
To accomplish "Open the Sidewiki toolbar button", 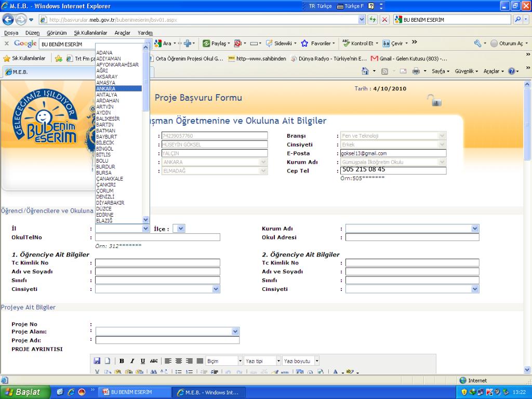I will (x=281, y=44).
